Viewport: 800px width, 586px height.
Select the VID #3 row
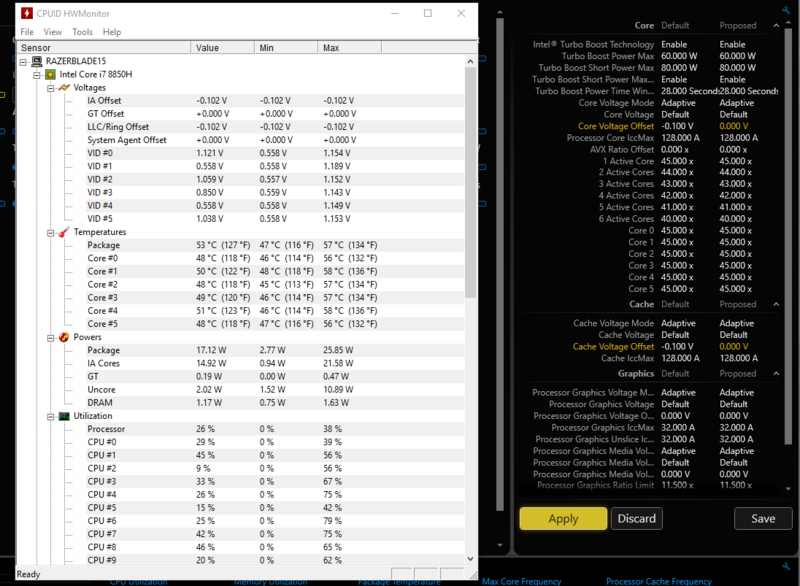[x=275, y=192]
